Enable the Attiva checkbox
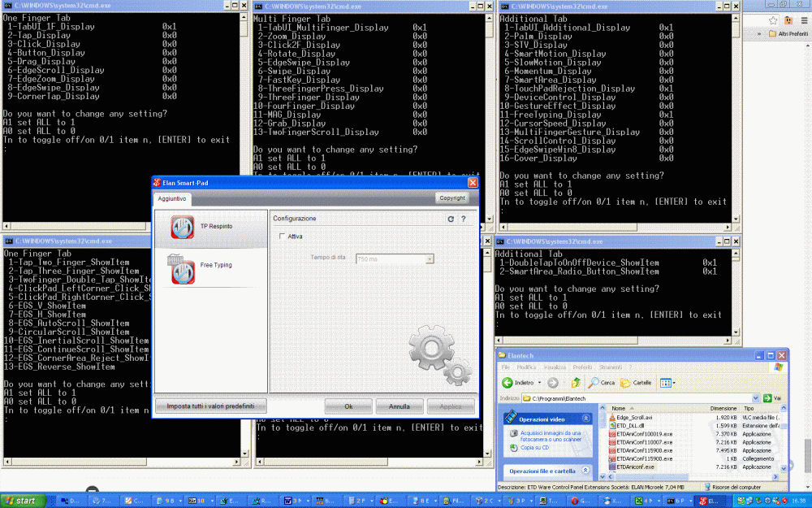The width and height of the screenshot is (812, 508). click(281, 237)
